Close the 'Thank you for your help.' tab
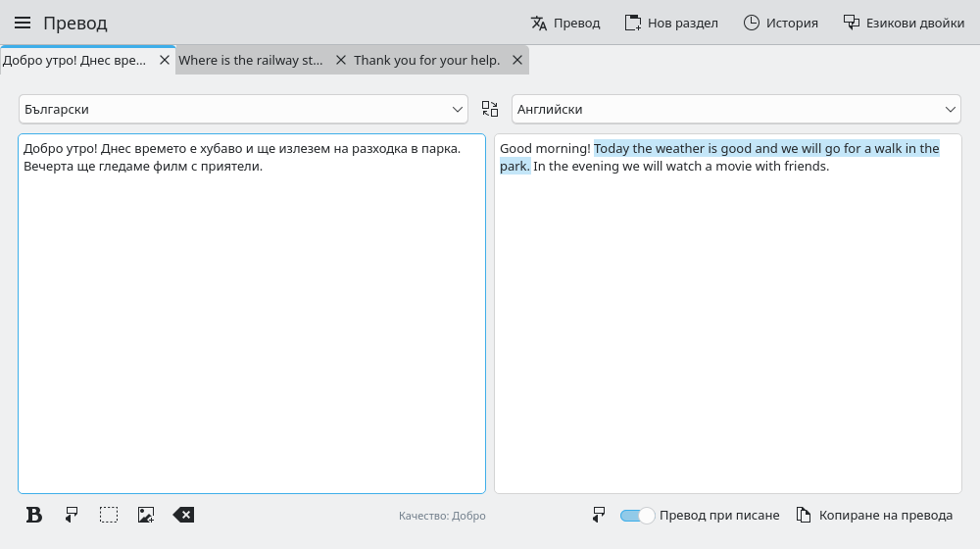Screen dimensions: 980x549 coord(516,60)
